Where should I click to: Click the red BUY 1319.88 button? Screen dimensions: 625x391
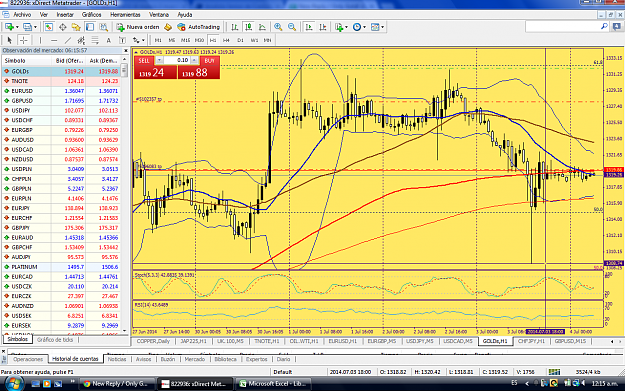coord(199,72)
